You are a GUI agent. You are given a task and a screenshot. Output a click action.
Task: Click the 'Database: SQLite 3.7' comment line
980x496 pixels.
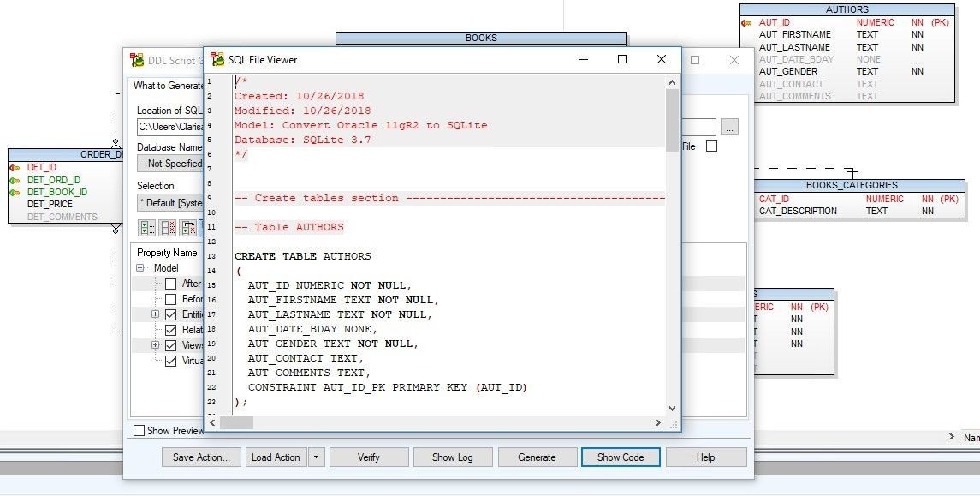[302, 140]
